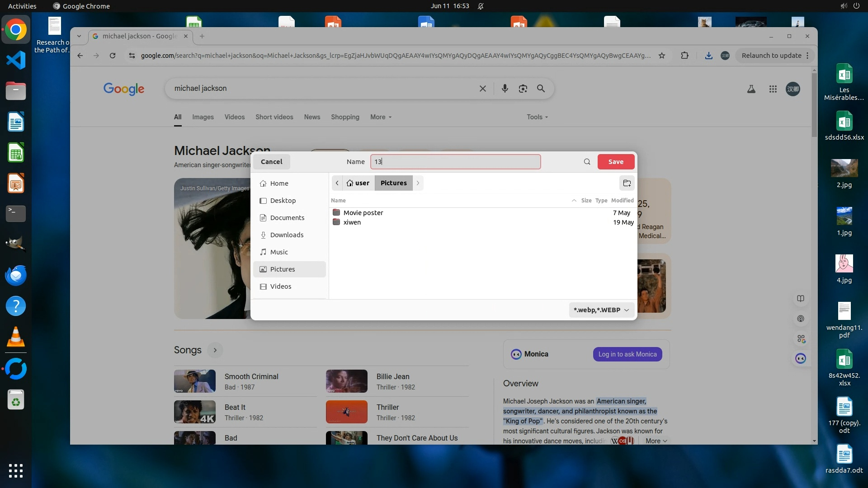This screenshot has height=488, width=868.
Task: Expand the Tools dropdown in Google search
Action: pos(537,117)
